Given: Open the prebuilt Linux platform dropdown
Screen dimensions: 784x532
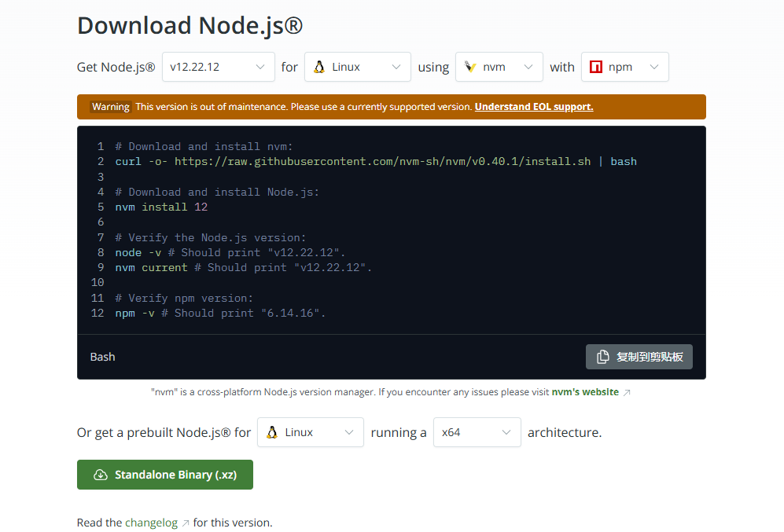Looking at the screenshot, I should (x=311, y=432).
